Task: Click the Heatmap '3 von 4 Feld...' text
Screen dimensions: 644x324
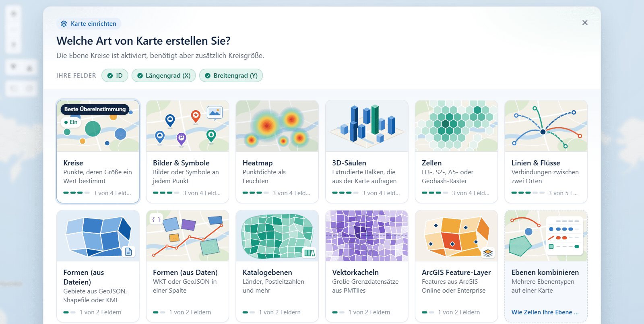Action: coord(291,193)
